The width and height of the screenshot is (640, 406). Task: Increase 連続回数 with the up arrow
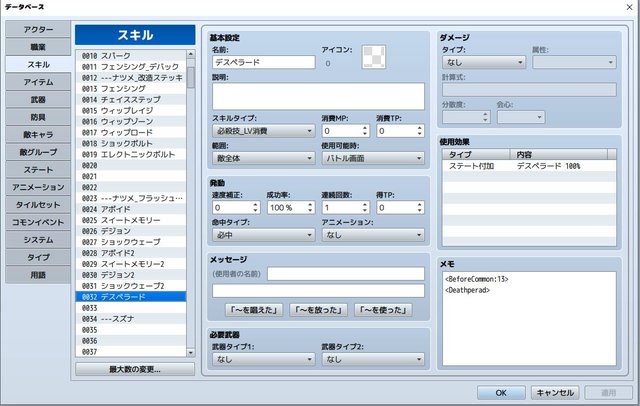coord(365,205)
